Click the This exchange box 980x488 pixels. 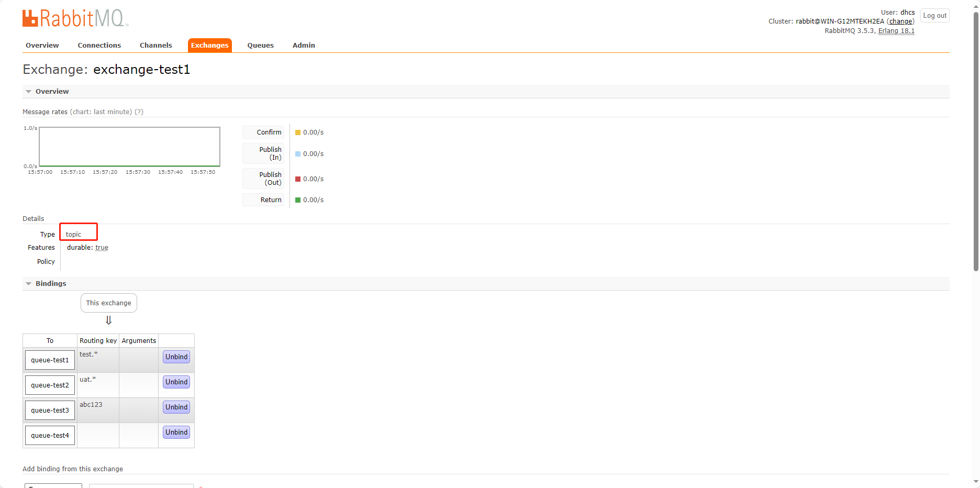pos(109,303)
